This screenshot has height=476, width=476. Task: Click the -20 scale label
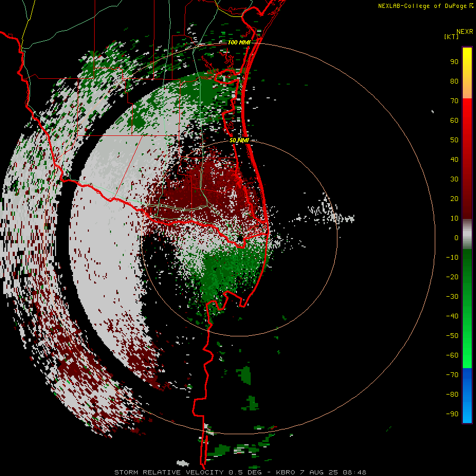[452, 277]
